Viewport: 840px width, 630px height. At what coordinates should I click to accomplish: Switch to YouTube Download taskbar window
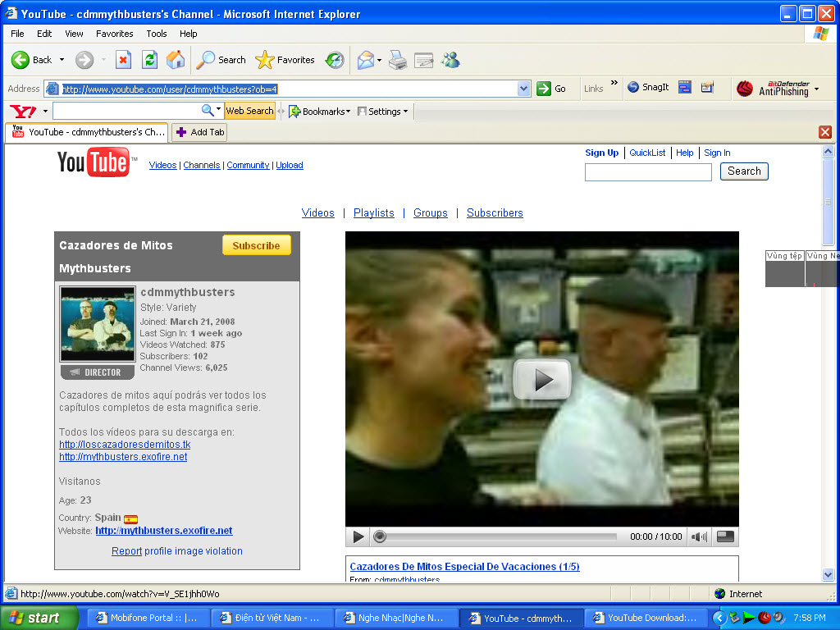pos(646,619)
